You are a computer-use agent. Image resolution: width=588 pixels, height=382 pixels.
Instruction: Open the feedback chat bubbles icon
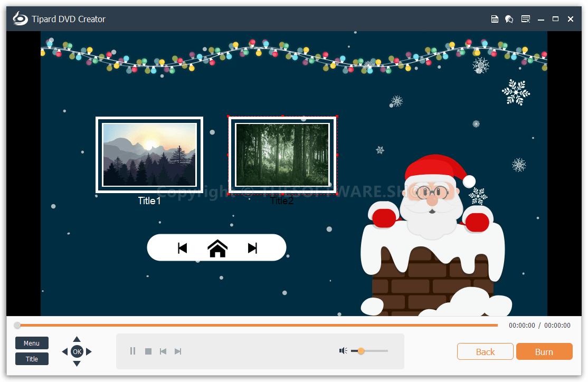[509, 19]
